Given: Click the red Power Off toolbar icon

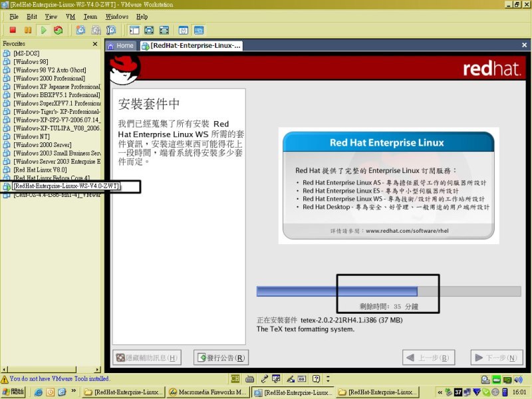Looking at the screenshot, I should [13, 30].
